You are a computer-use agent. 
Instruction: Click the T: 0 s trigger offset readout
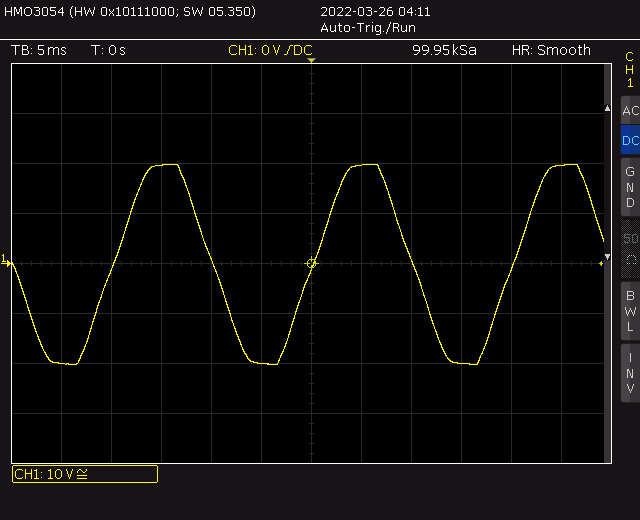108,50
